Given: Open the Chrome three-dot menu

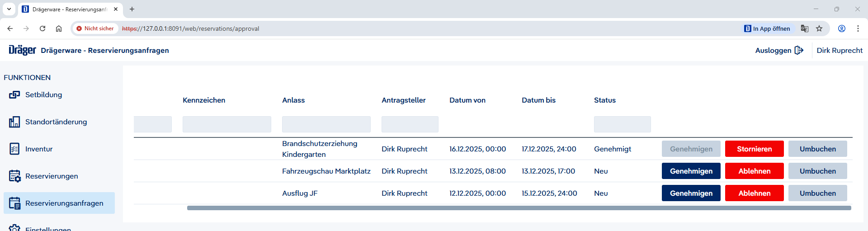Looking at the screenshot, I should tap(858, 28).
